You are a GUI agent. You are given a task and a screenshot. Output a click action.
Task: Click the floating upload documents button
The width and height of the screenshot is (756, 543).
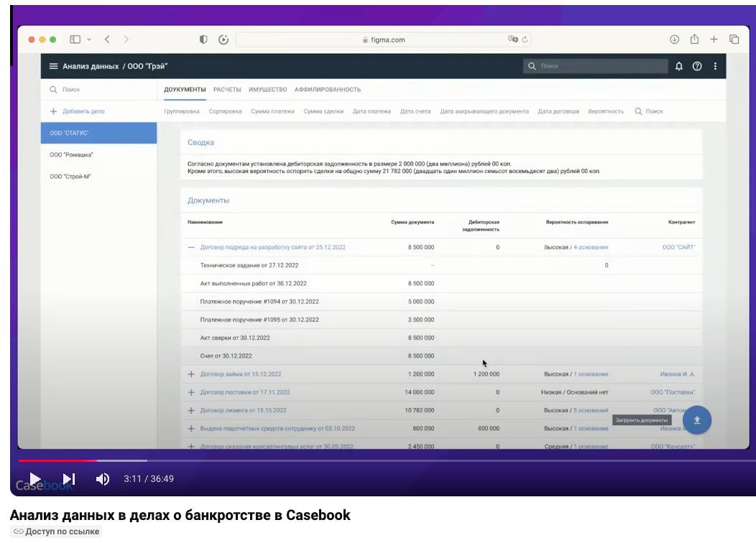(x=696, y=420)
